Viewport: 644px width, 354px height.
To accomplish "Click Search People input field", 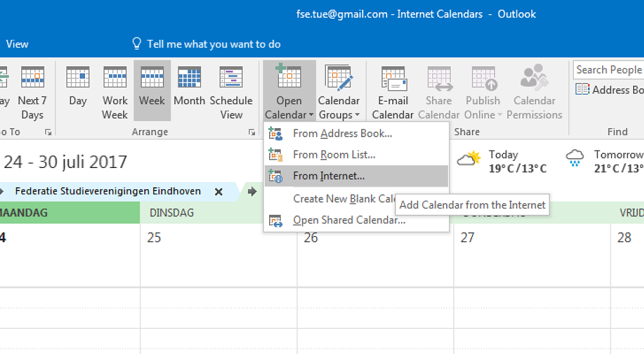I will pyautogui.click(x=609, y=70).
